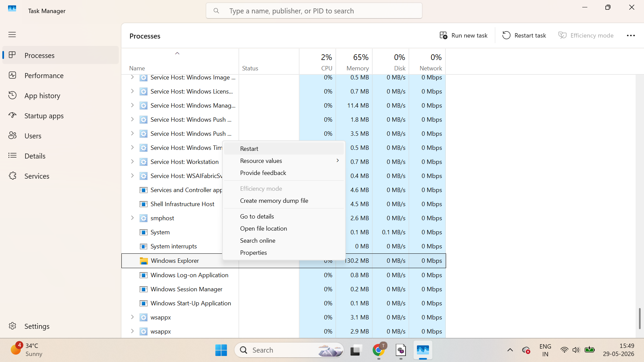Click the Task Manager taskbar icon
Image resolution: width=644 pixels, height=362 pixels.
pos(423,350)
